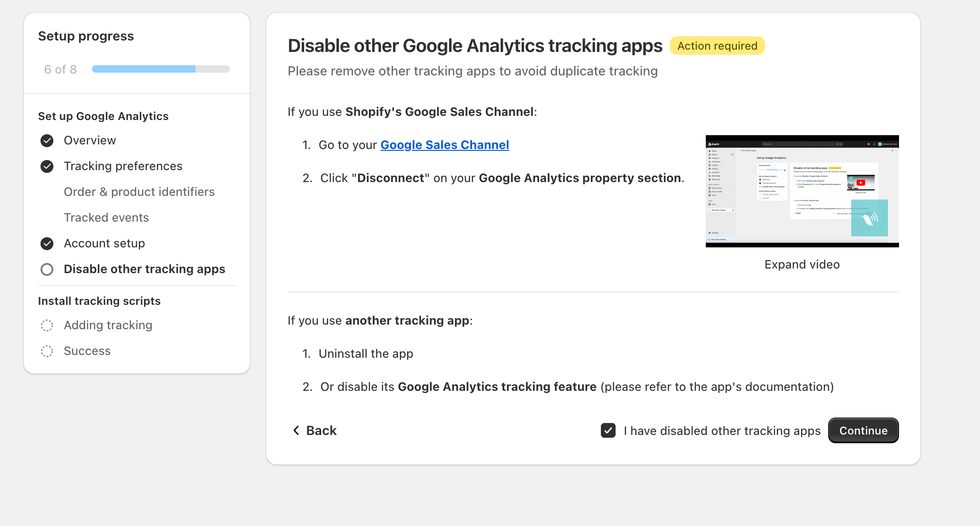Screen dimensions: 980x526
Task: Click the Account setup checkmark icon
Action: pyautogui.click(x=47, y=244)
